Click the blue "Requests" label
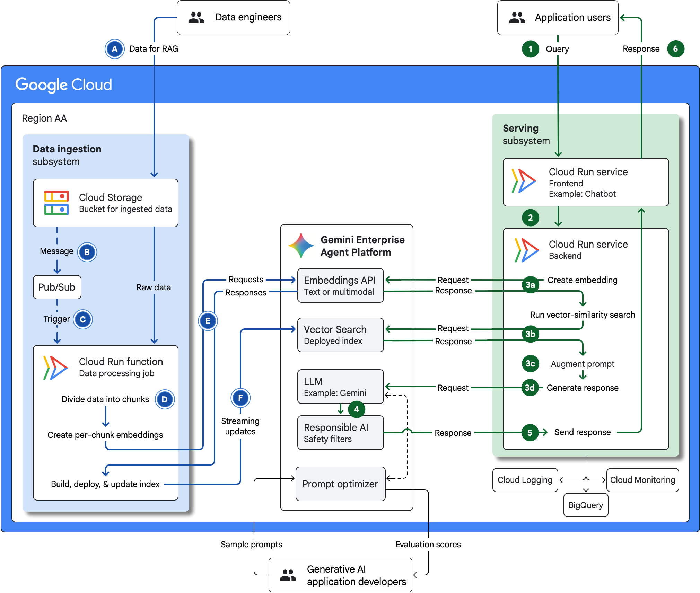Image resolution: width=700 pixels, height=593 pixels. click(246, 280)
